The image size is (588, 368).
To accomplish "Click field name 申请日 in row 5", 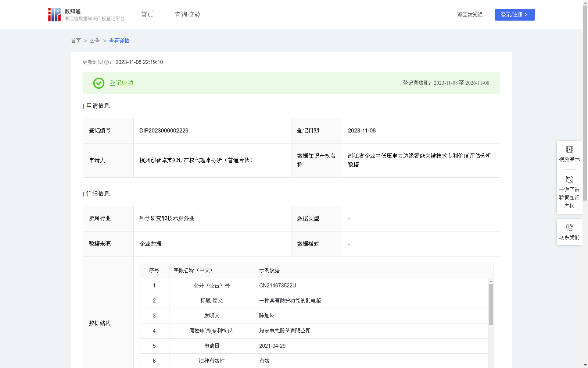I will click(212, 346).
